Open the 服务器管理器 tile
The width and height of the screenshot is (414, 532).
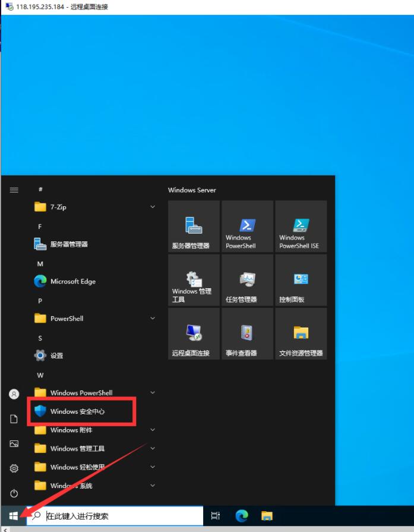[x=194, y=226]
